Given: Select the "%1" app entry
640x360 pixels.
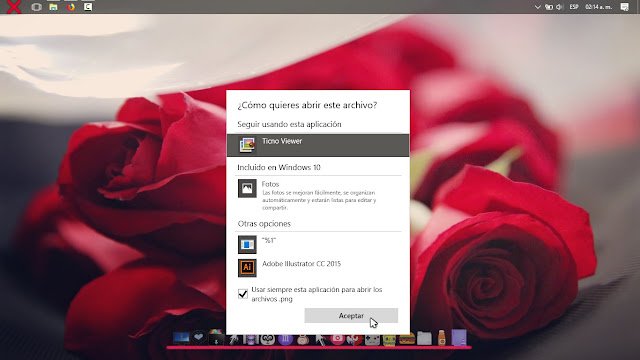Looking at the screenshot, I should [318, 244].
